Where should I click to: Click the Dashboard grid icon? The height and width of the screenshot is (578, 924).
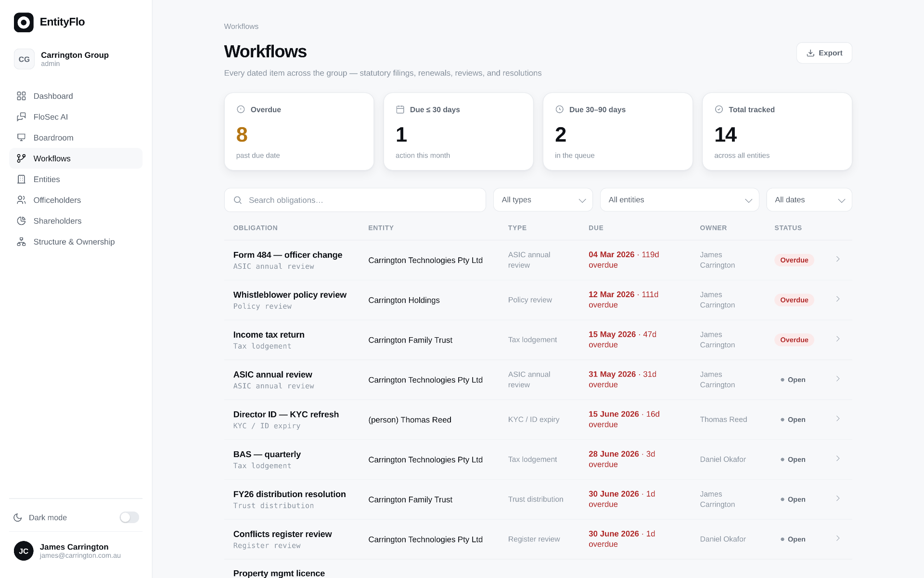tap(21, 96)
